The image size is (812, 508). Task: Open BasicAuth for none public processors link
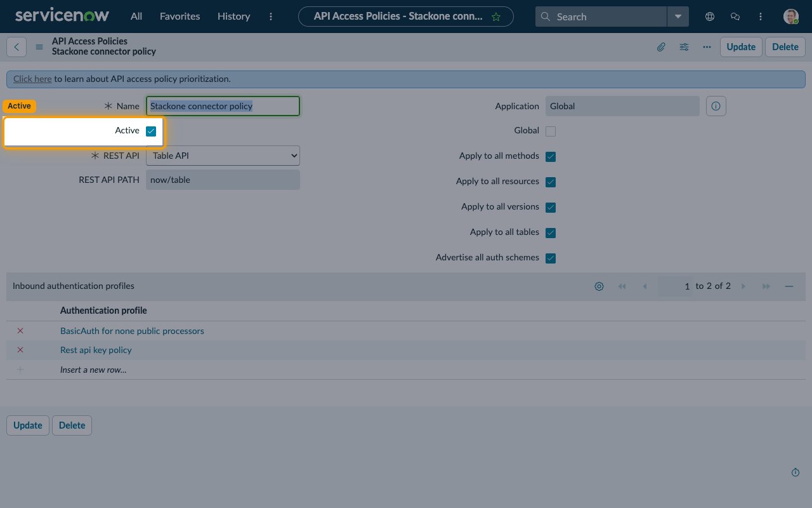click(x=132, y=331)
